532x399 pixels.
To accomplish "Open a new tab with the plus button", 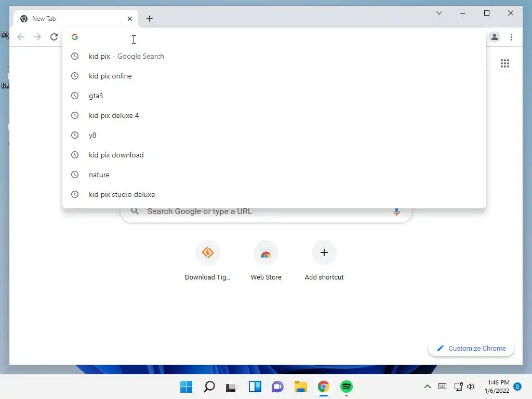I will click(x=150, y=19).
